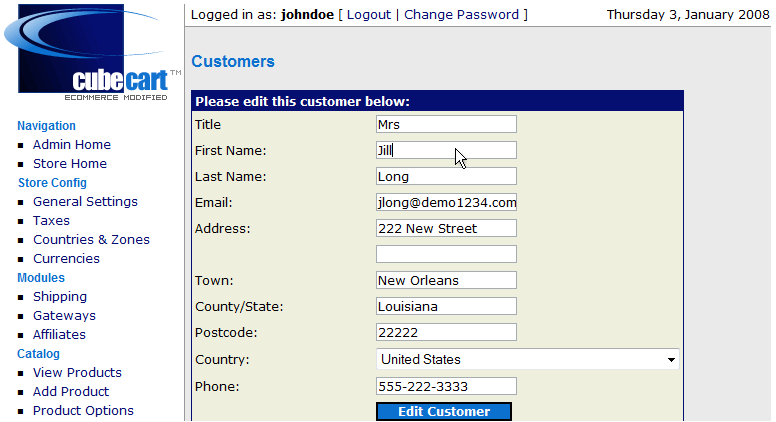This screenshot has height=422, width=776.
Task: Click the Logout link
Action: coord(368,15)
